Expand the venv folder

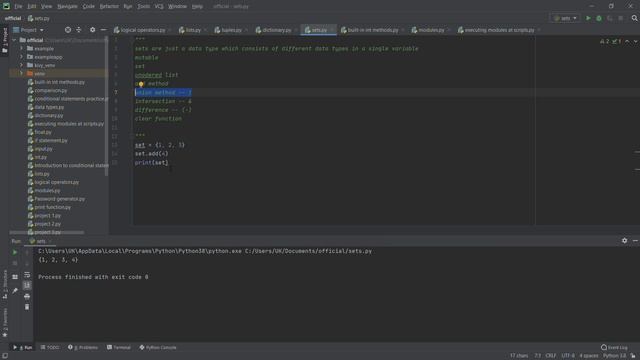point(22,73)
